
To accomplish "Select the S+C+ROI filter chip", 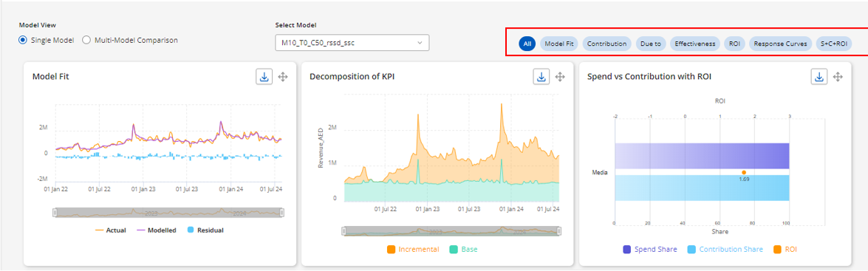I will coord(834,44).
